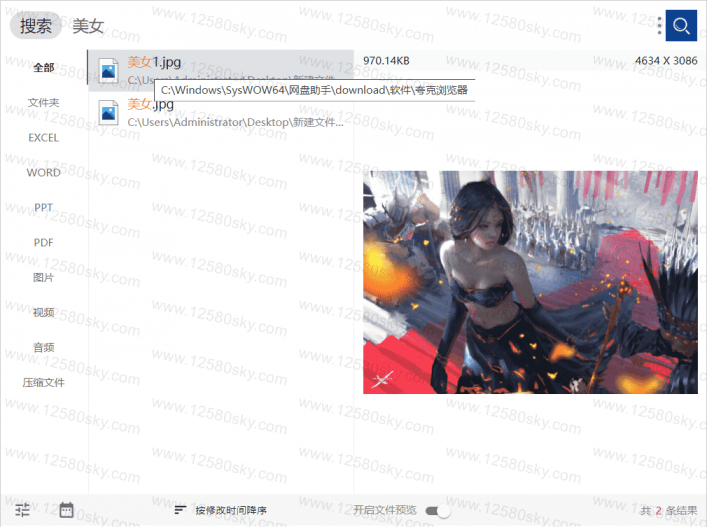This screenshot has width=707, height=527.
Task: Select the EXCEL category tab
Action: pyautogui.click(x=43, y=137)
